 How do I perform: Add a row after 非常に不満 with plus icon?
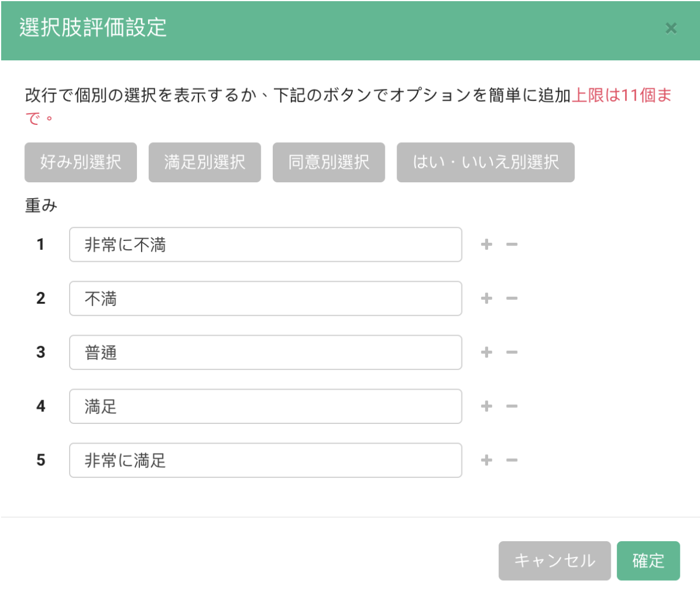(486, 244)
